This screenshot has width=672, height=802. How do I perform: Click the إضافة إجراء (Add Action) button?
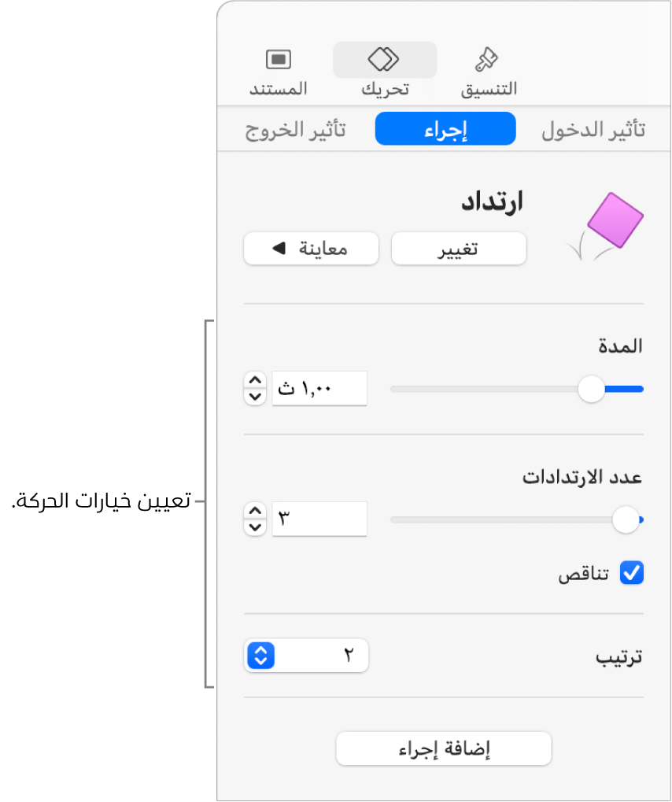click(x=444, y=748)
